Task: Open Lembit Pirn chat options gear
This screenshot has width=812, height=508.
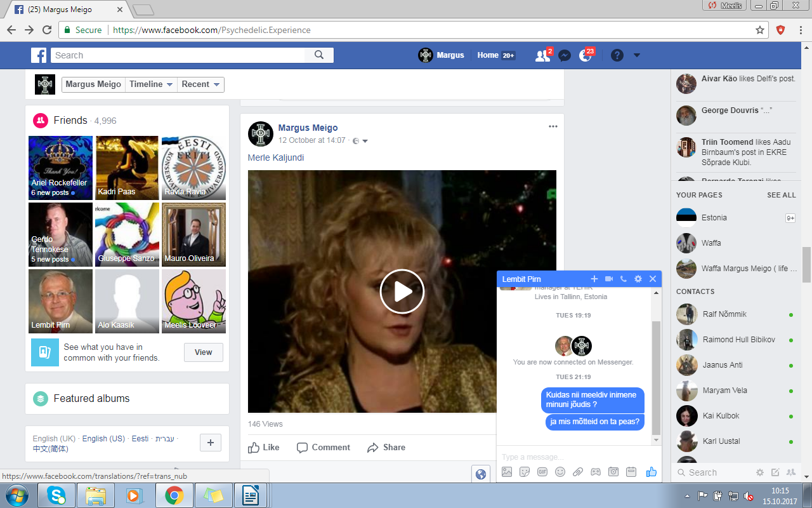Action: (638, 279)
